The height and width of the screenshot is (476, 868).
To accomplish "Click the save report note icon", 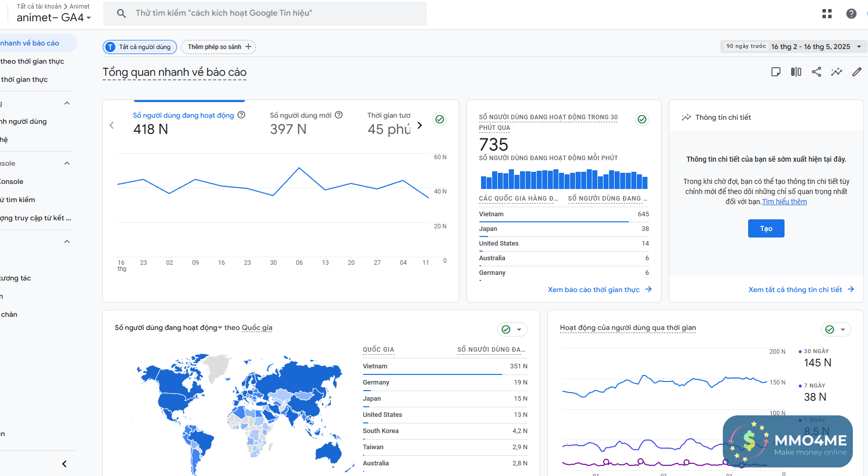I will [776, 72].
